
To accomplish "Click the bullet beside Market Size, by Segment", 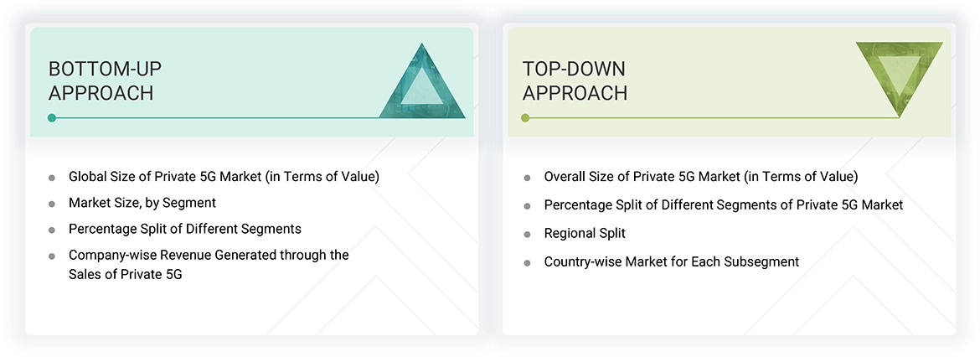I will tap(52, 204).
